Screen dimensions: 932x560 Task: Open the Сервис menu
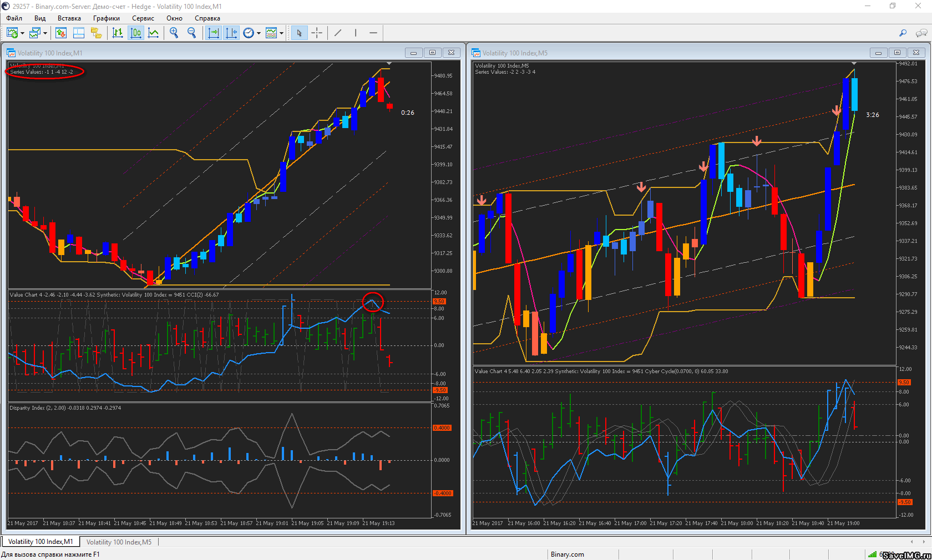pos(143,18)
